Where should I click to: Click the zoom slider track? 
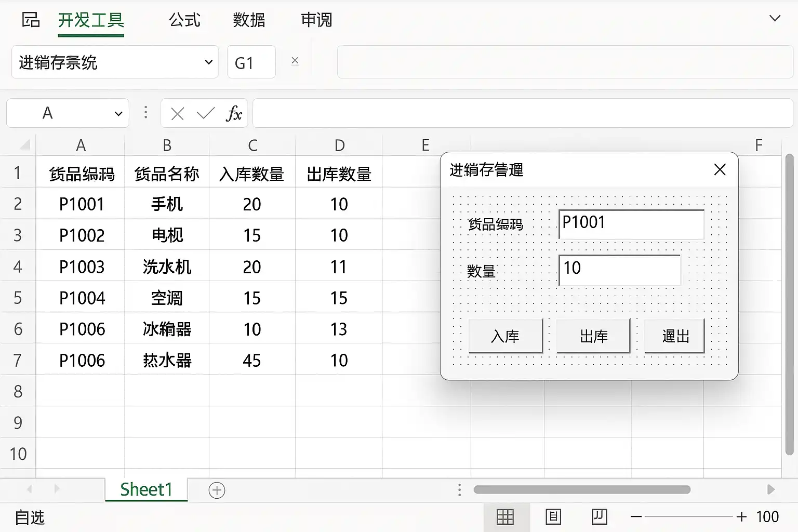(x=688, y=516)
